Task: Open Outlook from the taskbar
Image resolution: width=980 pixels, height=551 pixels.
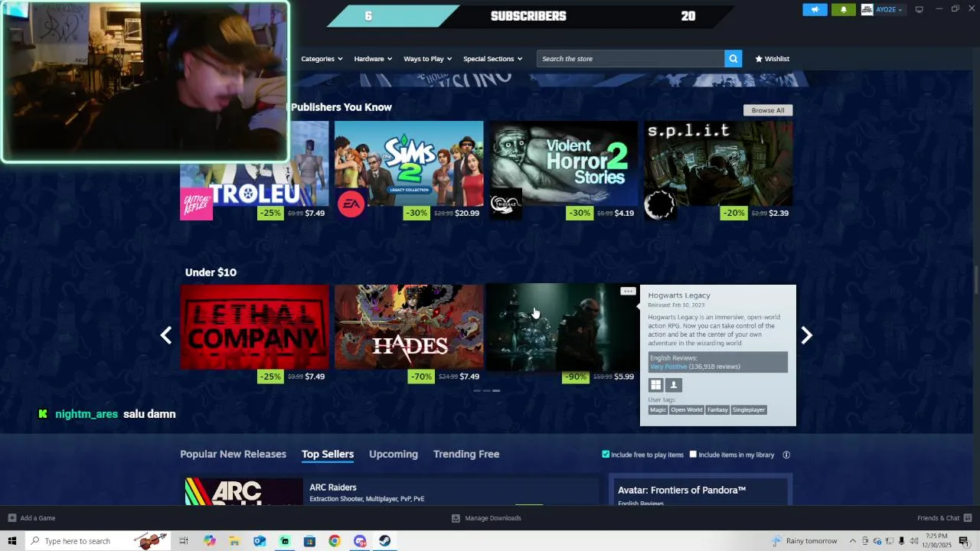Action: pyautogui.click(x=260, y=541)
